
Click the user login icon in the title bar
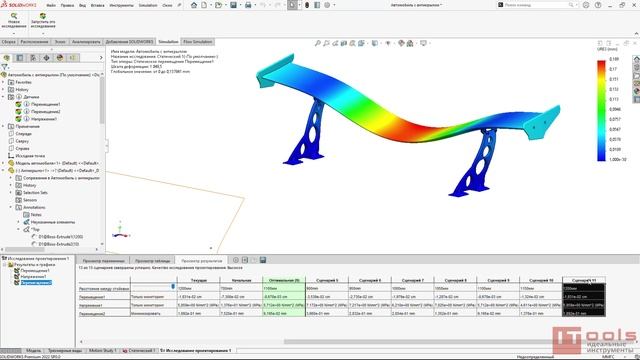586,5
